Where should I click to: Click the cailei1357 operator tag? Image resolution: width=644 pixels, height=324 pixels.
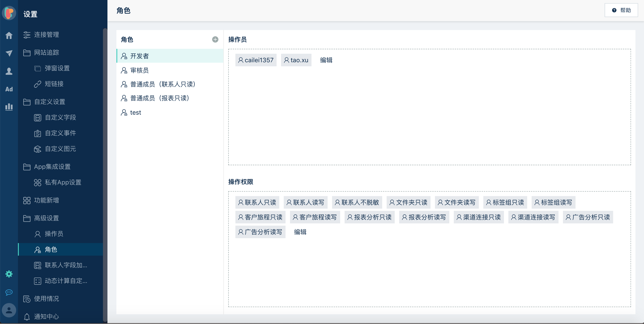point(256,60)
